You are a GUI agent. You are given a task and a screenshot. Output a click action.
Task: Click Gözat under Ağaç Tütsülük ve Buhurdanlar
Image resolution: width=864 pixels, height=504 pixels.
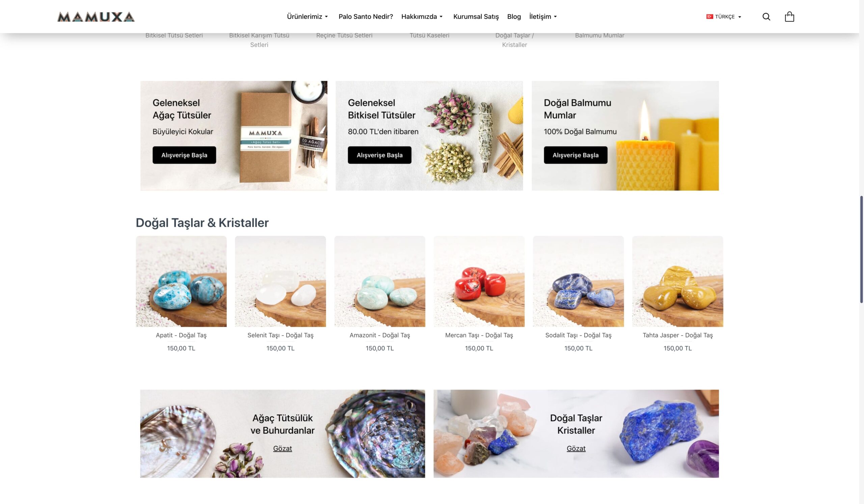point(282,448)
